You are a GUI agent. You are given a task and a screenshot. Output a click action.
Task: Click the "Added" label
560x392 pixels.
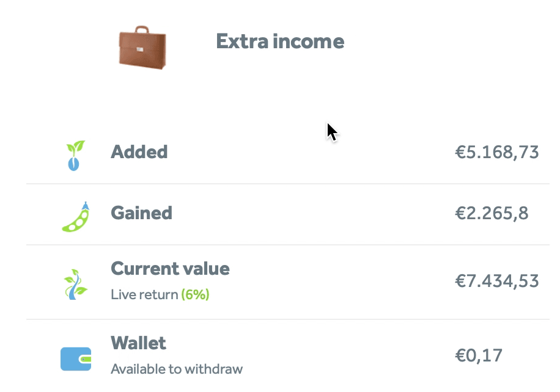[x=139, y=152]
